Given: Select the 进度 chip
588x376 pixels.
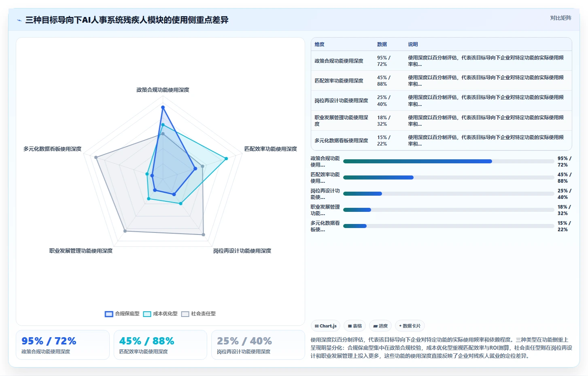Looking at the screenshot, I should 380,326.
